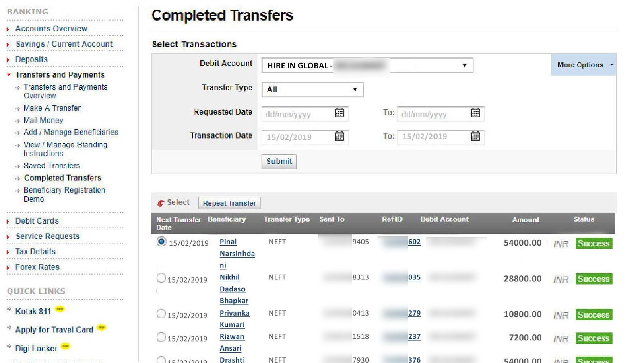Image resolution: width=644 pixels, height=363 pixels.
Task: Select the Pinal Narsinhdani transfer radio button
Action: (x=161, y=242)
